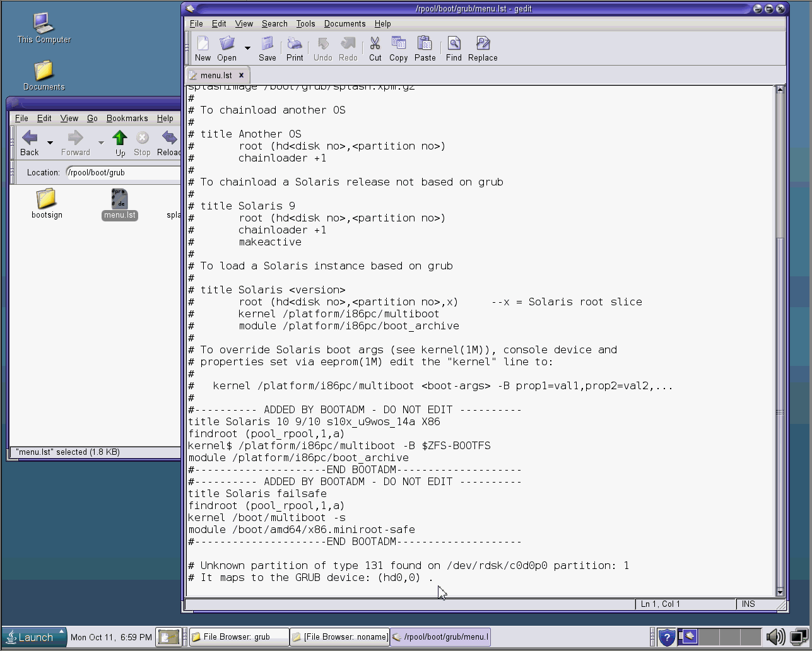Close the menu.lst tab
The width and height of the screenshot is (812, 651).
coord(241,75)
